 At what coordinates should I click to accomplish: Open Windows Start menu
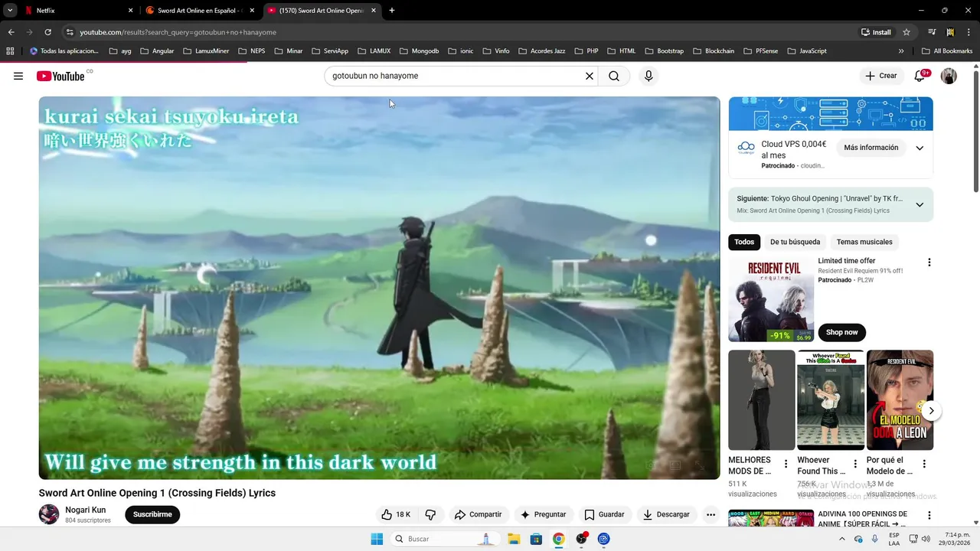click(377, 539)
